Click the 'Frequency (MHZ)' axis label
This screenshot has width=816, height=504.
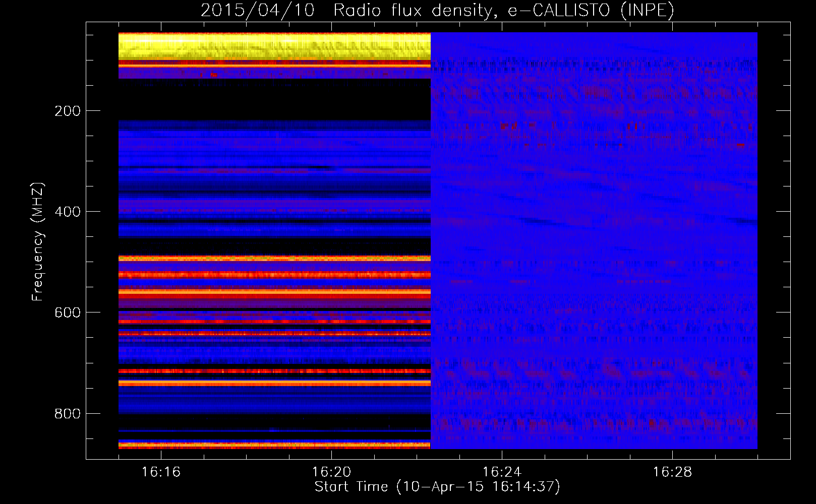point(37,241)
